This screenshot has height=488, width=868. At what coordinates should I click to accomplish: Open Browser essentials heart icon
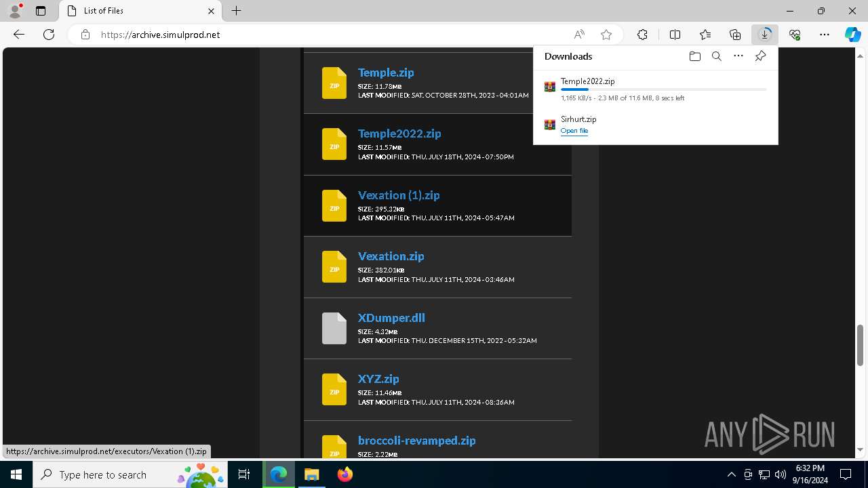pyautogui.click(x=795, y=35)
